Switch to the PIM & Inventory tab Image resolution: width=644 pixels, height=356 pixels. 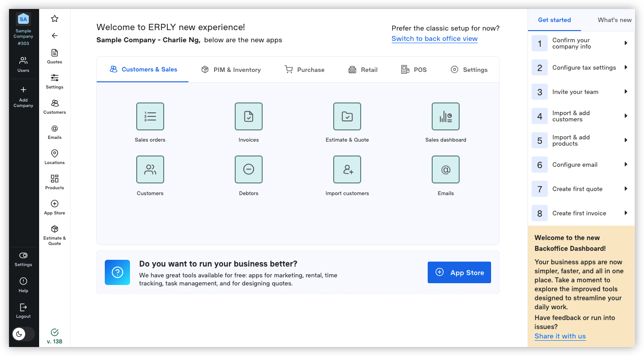(231, 69)
